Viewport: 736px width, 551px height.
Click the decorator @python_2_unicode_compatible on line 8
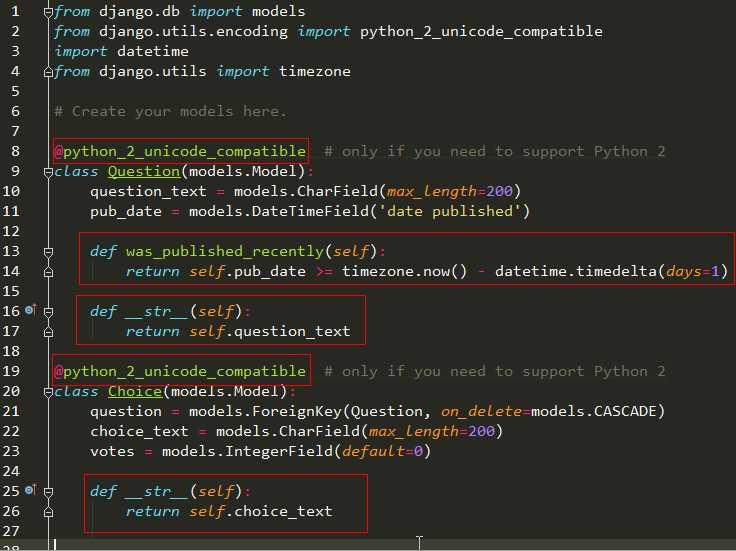[180, 151]
